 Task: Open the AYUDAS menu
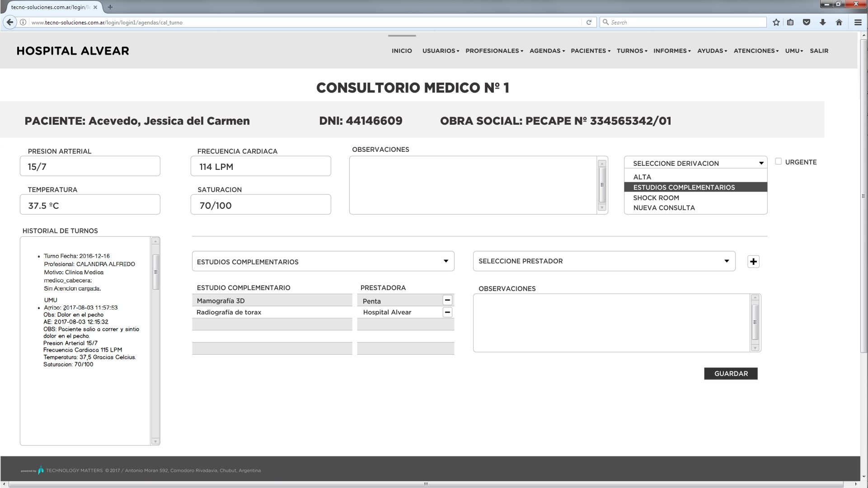[712, 51]
